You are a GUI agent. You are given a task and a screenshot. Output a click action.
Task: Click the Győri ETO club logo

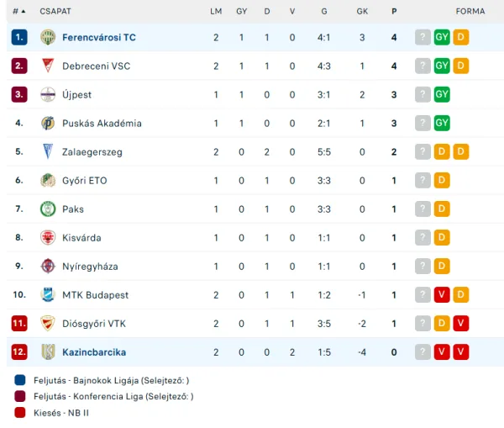point(48,180)
